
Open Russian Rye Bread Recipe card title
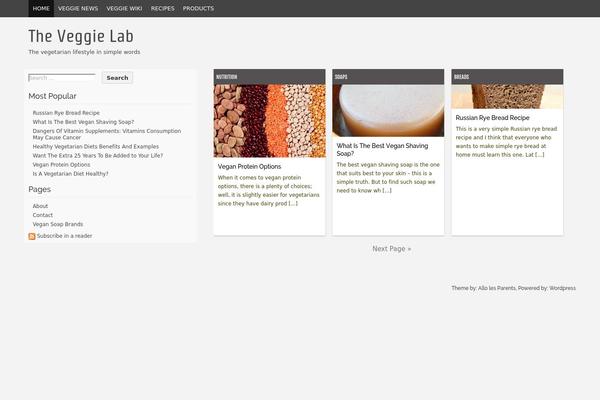(492, 118)
